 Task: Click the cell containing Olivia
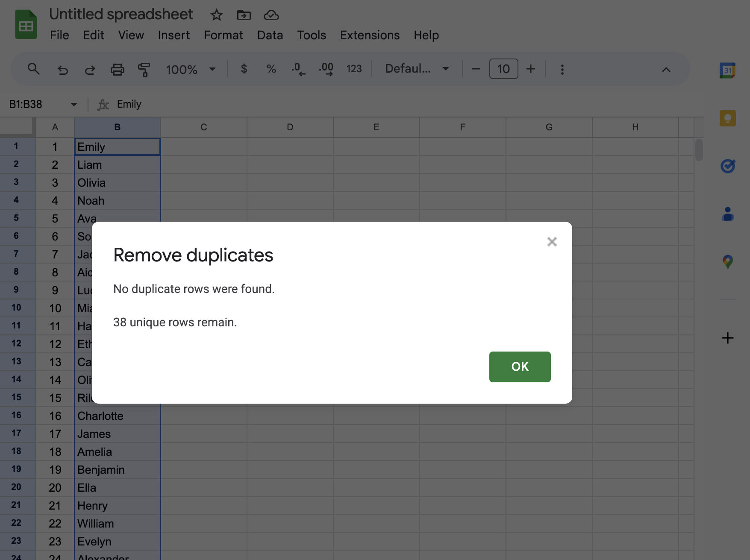coord(118,182)
